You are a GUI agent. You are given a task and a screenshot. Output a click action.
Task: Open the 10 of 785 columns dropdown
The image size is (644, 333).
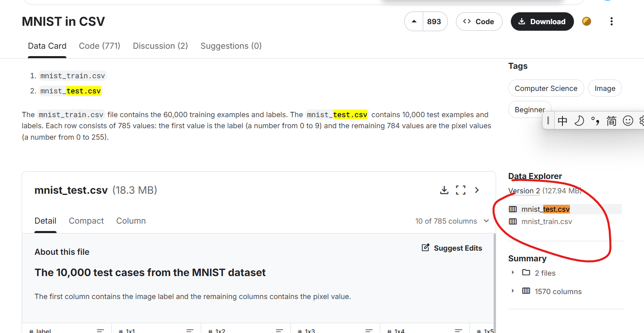(452, 221)
